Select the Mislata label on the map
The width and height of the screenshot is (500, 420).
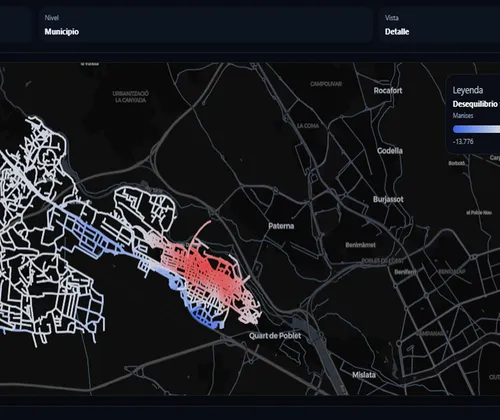(x=364, y=375)
